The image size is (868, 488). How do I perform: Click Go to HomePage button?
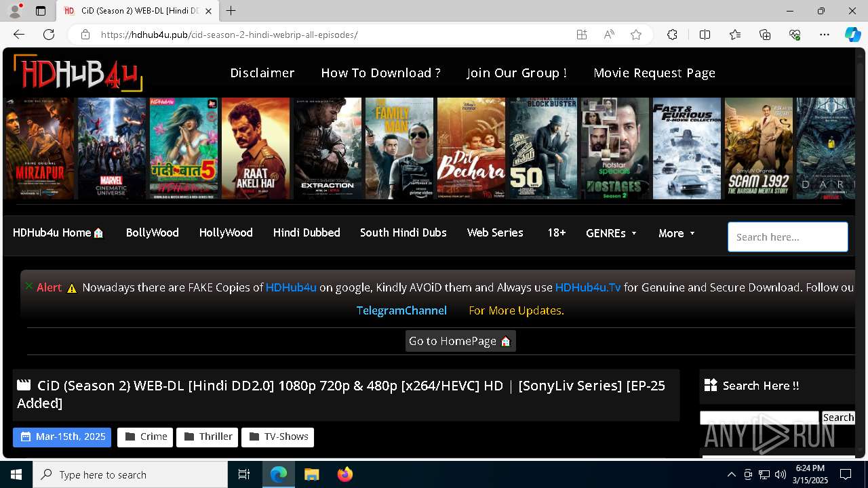(460, 341)
